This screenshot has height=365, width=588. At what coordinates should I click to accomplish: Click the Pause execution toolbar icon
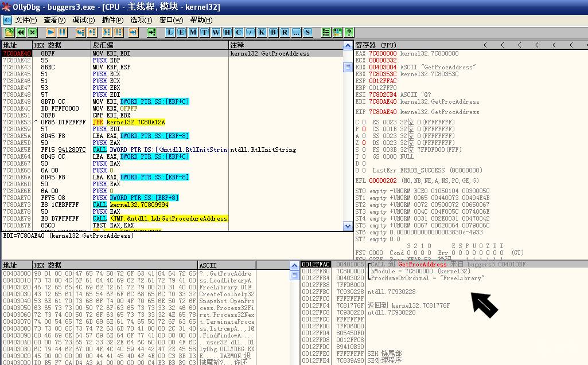click(x=63, y=32)
